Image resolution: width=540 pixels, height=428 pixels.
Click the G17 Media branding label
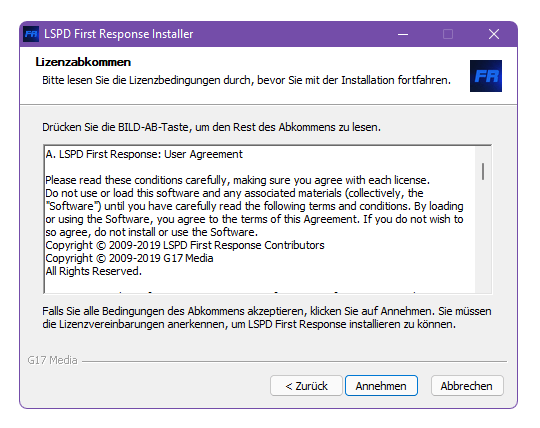pos(52,360)
